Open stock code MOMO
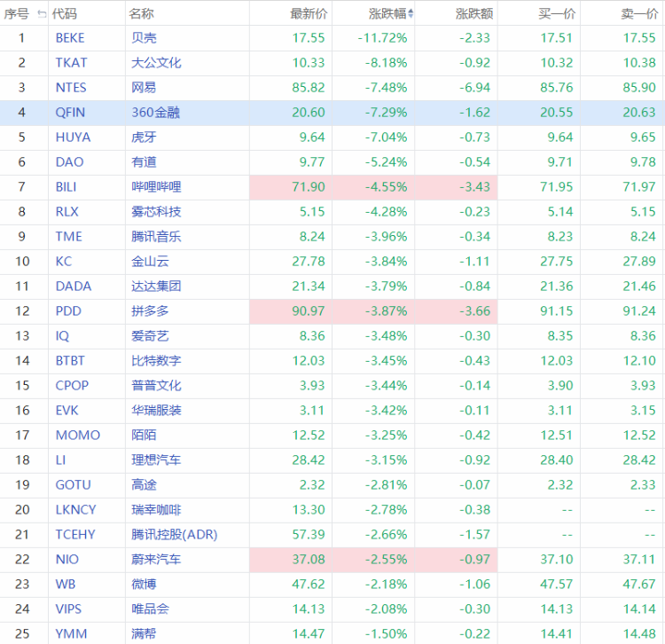Screen dimensions: 665x644 [78, 435]
